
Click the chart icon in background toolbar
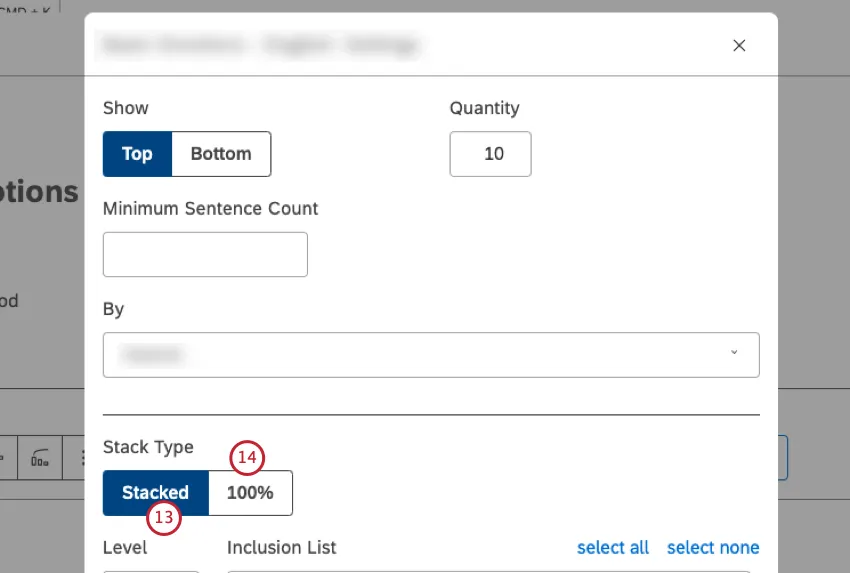(x=41, y=459)
